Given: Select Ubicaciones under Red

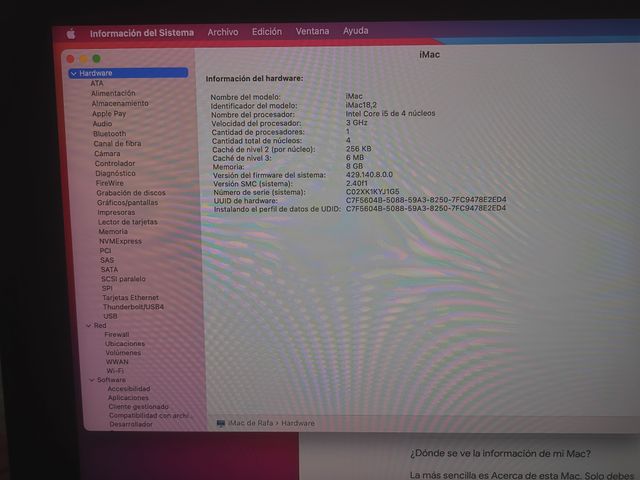Looking at the screenshot, I should pyautogui.click(x=124, y=344).
